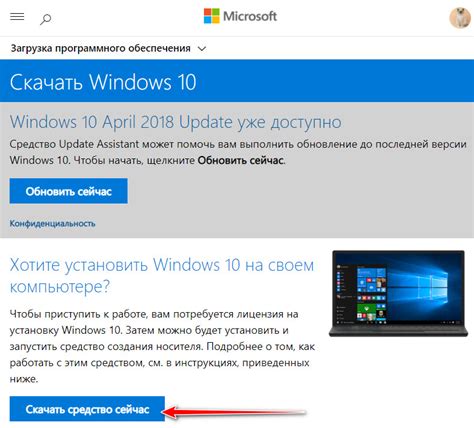
Task: Click the bold Обновить сейчас text in paragraph
Action: click(240, 160)
